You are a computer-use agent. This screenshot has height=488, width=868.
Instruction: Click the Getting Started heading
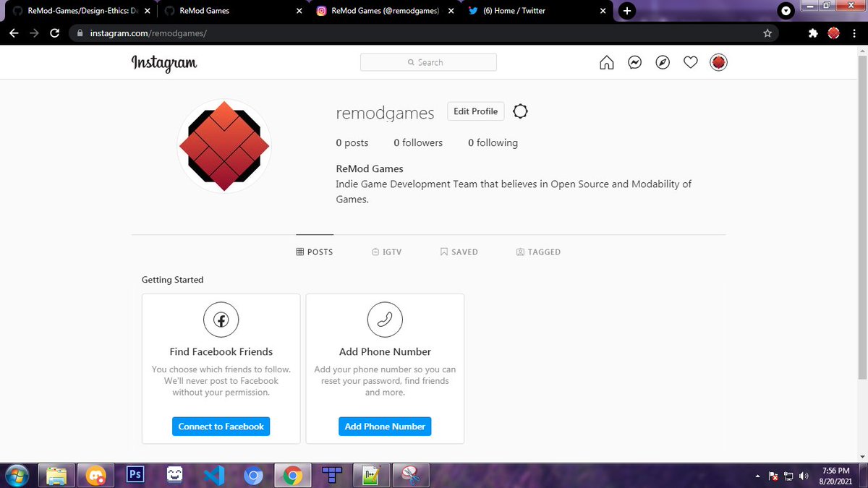[x=173, y=280]
